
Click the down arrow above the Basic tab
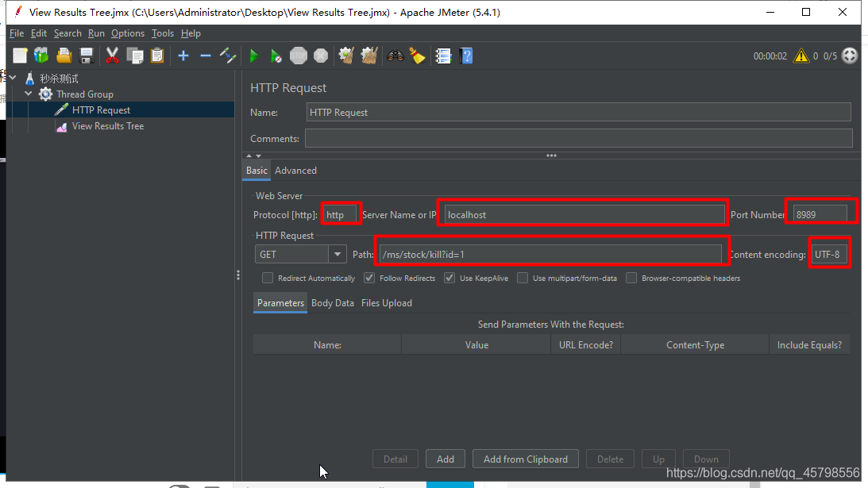click(259, 156)
